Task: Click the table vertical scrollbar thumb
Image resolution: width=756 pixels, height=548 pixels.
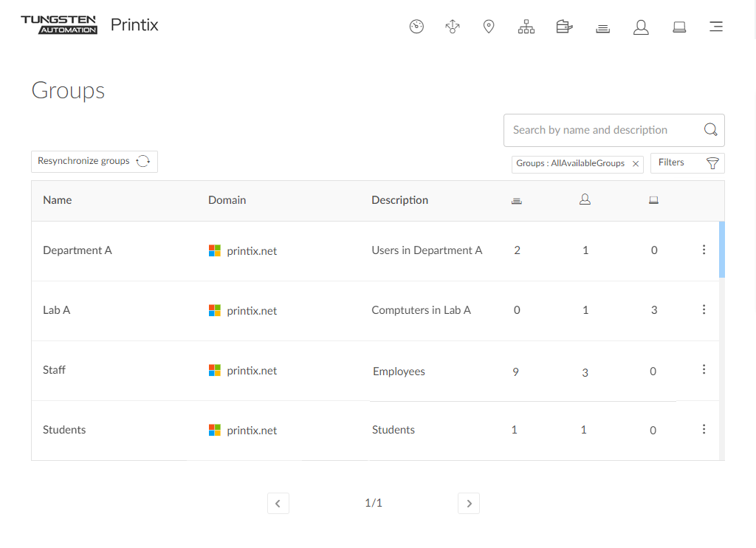Action: click(x=721, y=249)
